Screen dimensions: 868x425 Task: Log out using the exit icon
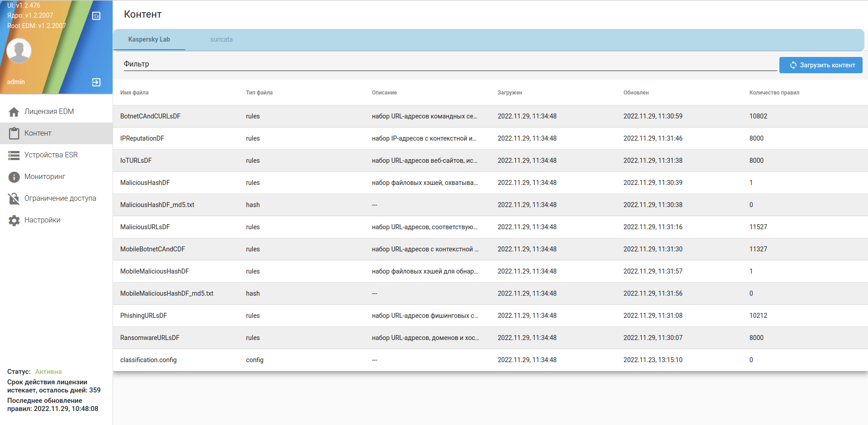coord(96,82)
